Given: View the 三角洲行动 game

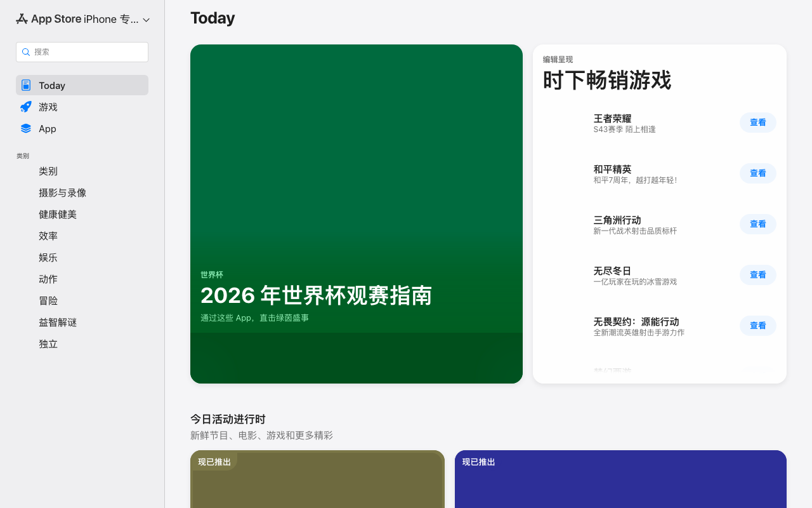Looking at the screenshot, I should [x=758, y=224].
